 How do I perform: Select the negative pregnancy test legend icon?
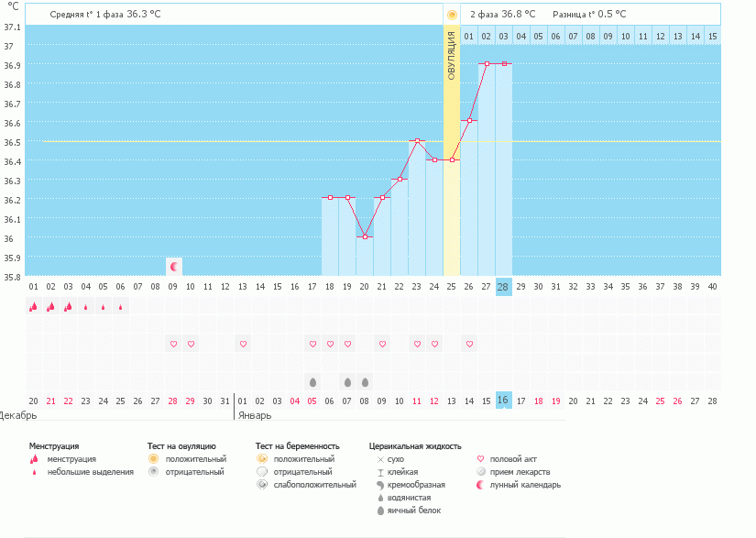tap(262, 471)
